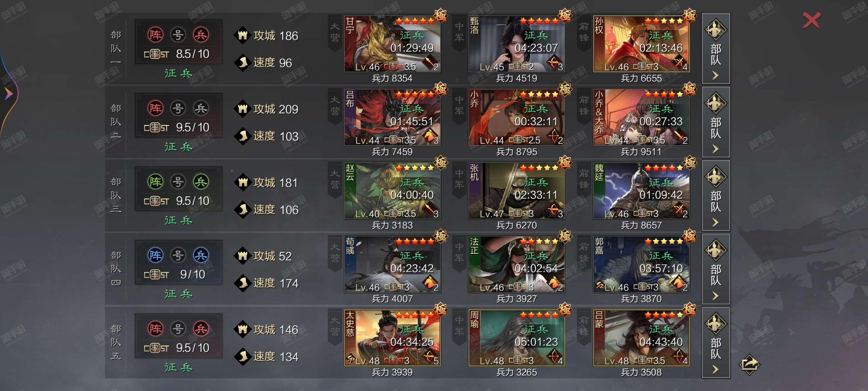The width and height of the screenshot is (868, 391).
Task: Open the left edge side panel arrow
Action: (x=9, y=94)
